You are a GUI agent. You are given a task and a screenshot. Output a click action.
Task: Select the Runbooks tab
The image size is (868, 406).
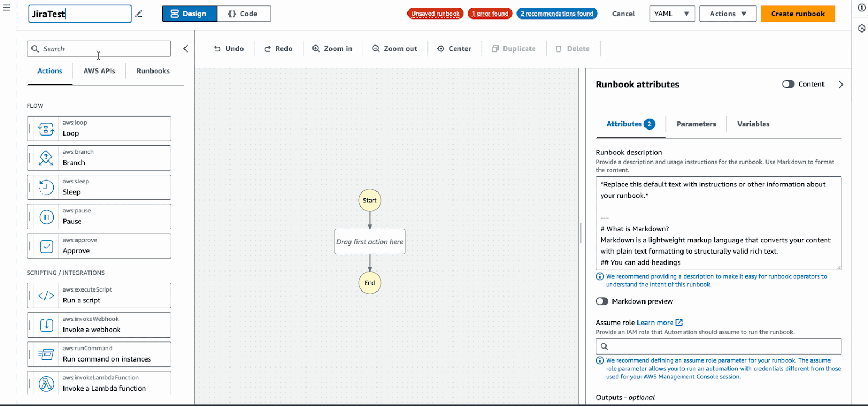pyautogui.click(x=153, y=71)
